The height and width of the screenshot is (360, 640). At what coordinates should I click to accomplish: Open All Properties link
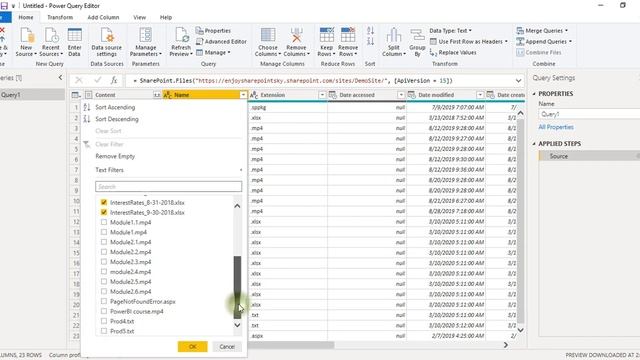tap(556, 127)
